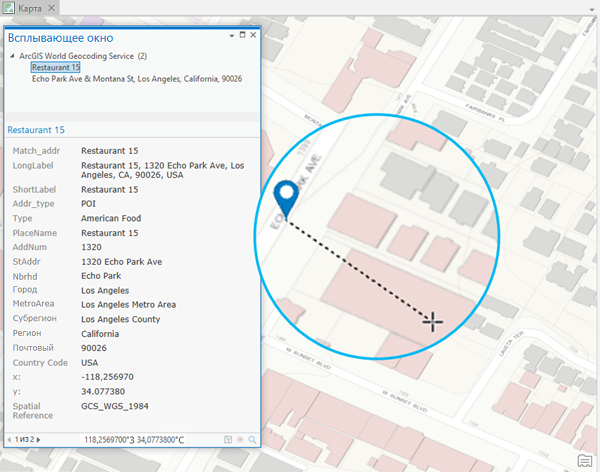Click the Spatial Reference field label
Viewport: 600px width, 472px height.
pyautogui.click(x=33, y=411)
